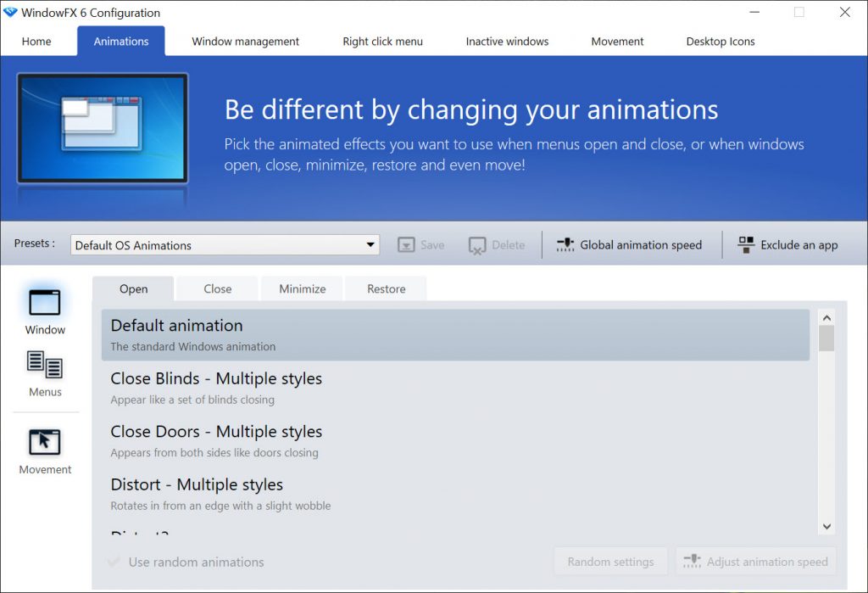Click the Global animation speed icon

point(565,245)
